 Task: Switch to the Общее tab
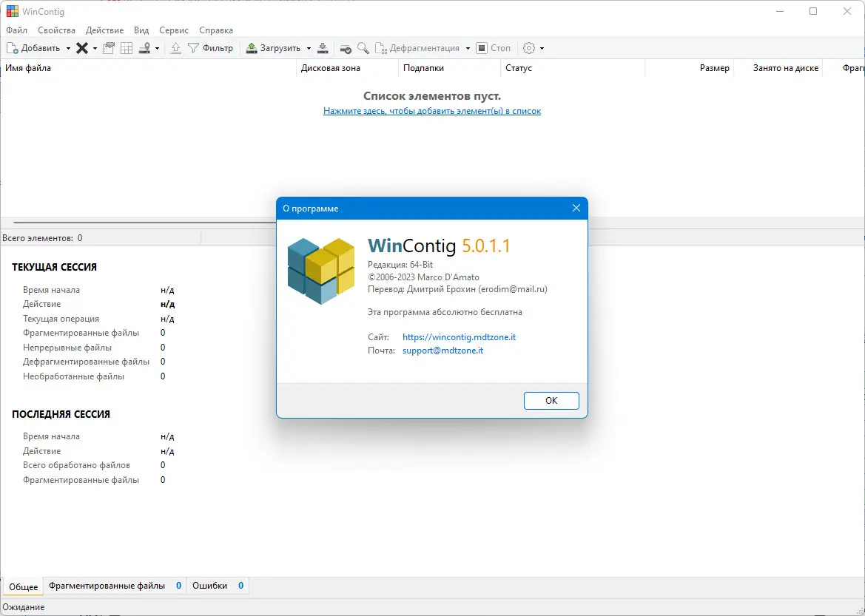24,586
